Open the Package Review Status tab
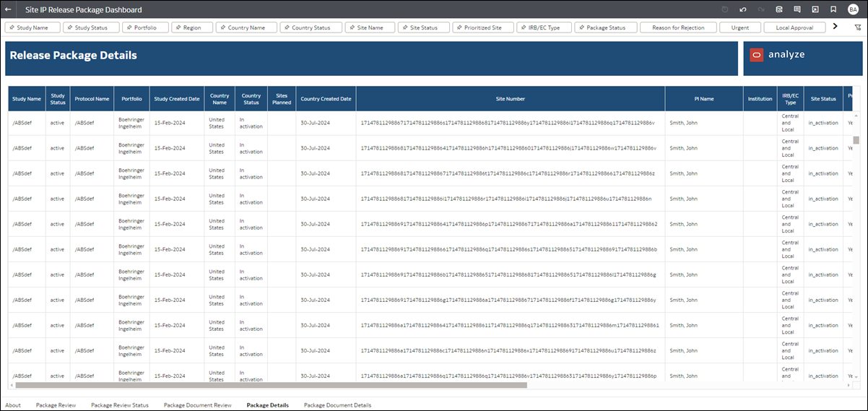This screenshot has height=411, width=868. pos(120,405)
